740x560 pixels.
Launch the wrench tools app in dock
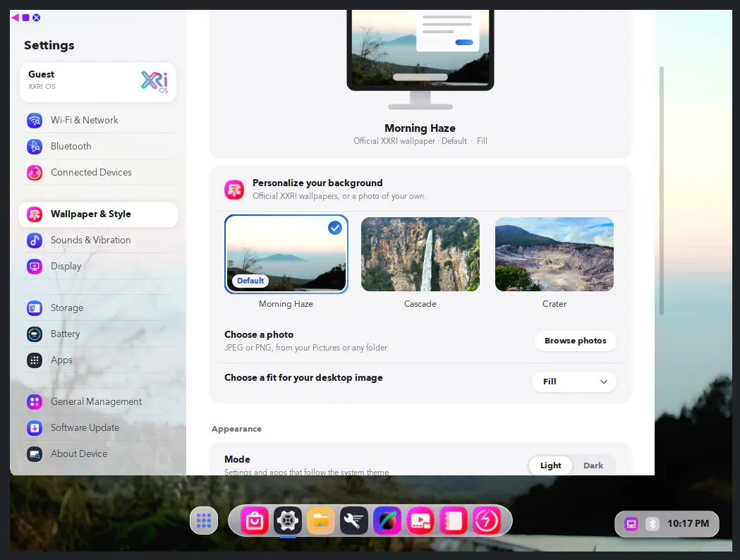[354, 521]
